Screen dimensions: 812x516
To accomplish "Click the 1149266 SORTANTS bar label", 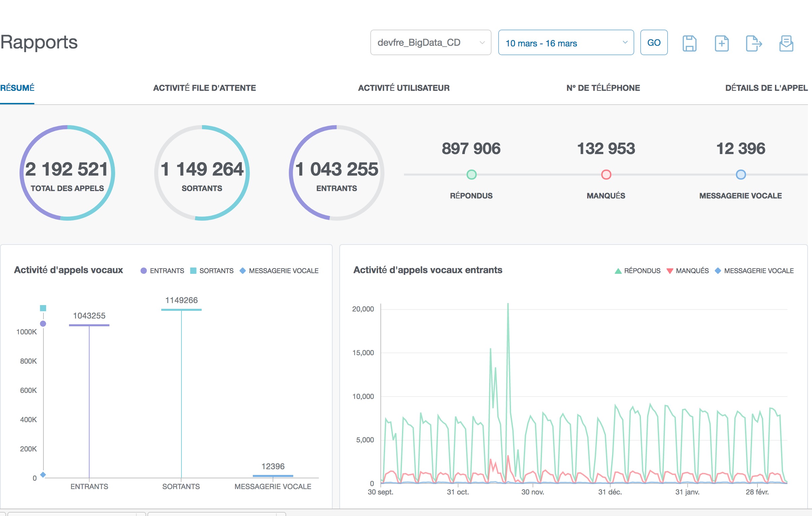I will [x=181, y=300].
